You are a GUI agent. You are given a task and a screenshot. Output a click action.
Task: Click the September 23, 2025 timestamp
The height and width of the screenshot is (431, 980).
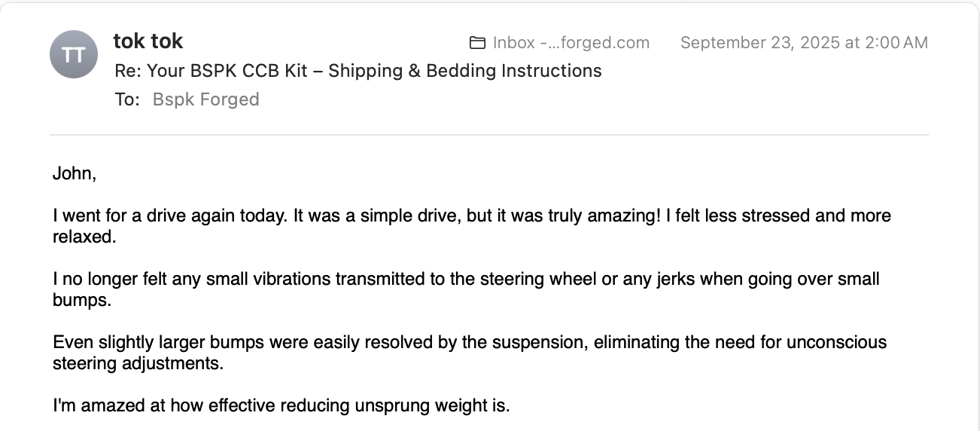point(803,43)
